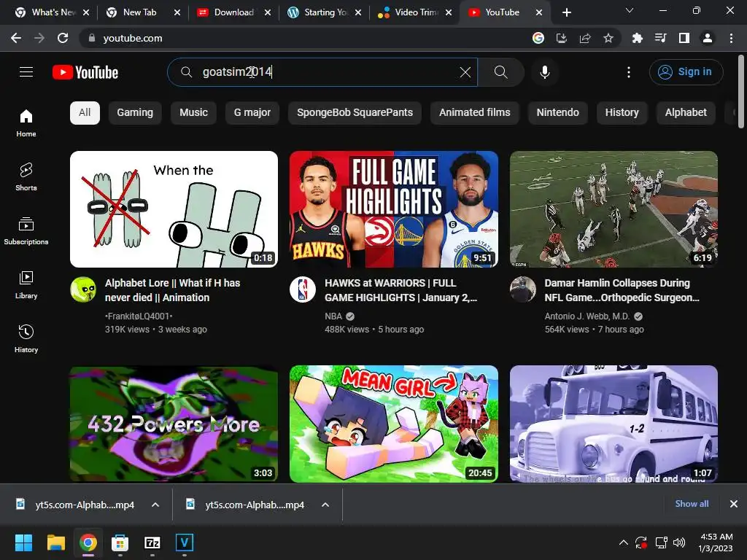Screen dimensions: 747x560
Task: Play the Full Game Highlights thumbnail
Action: [x=394, y=209]
